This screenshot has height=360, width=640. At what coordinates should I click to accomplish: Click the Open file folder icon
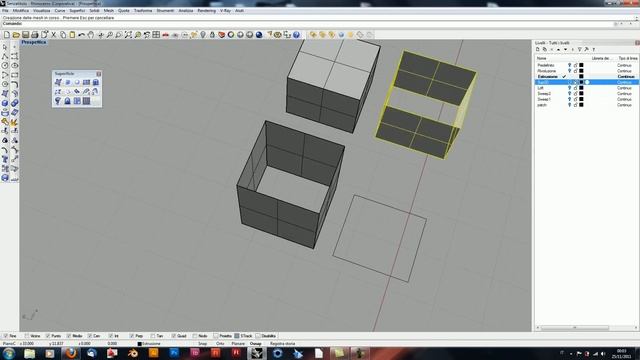click(x=16, y=35)
